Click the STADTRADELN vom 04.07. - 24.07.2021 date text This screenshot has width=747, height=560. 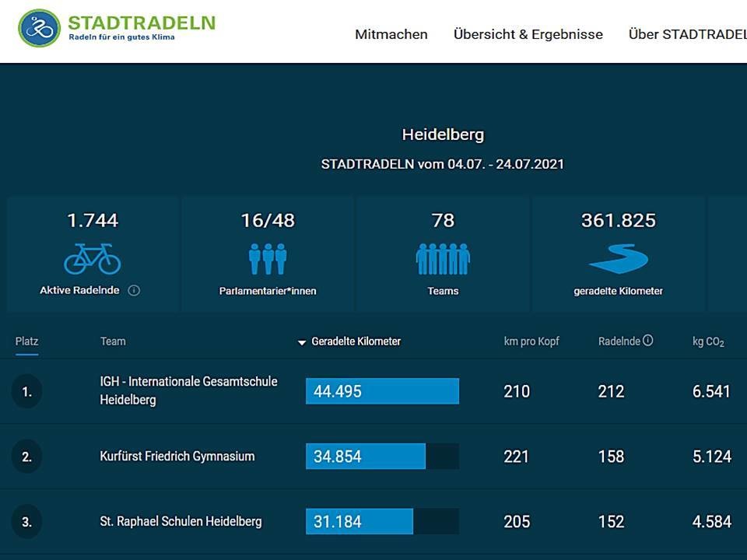[x=443, y=164]
